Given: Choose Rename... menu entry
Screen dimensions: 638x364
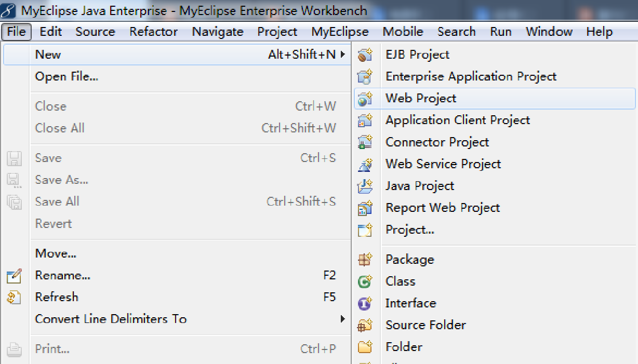Looking at the screenshot, I should click(62, 275).
